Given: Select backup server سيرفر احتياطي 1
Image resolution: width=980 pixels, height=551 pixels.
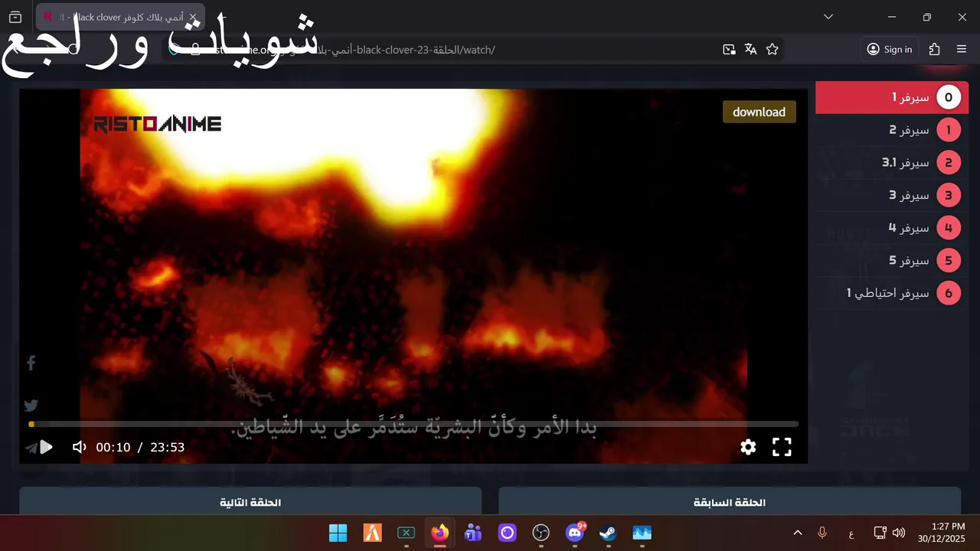Looking at the screenshot, I should click(892, 293).
